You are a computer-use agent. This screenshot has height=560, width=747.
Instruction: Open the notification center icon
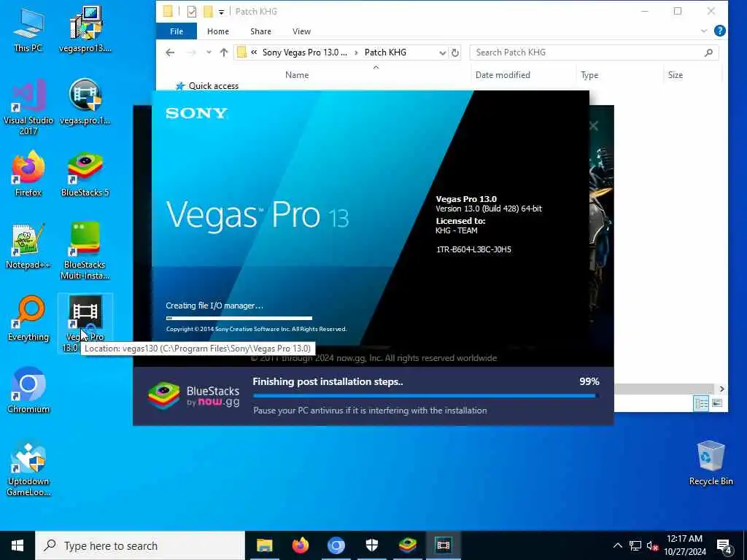click(x=724, y=546)
